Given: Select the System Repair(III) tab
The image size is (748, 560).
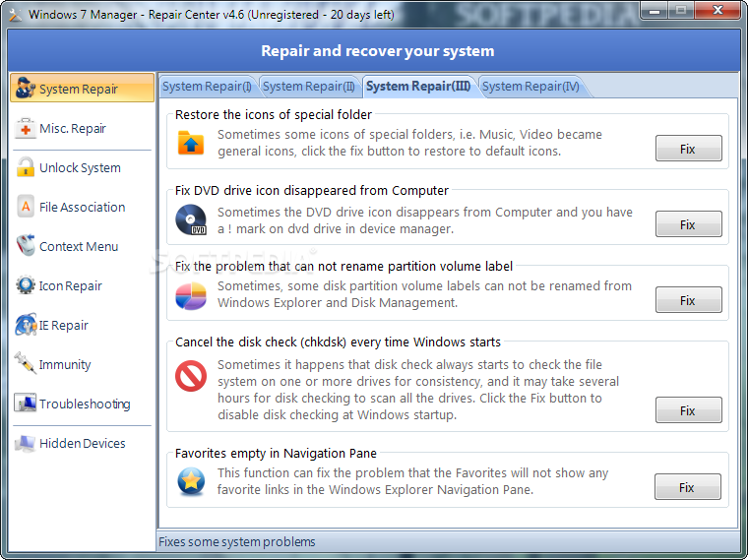Looking at the screenshot, I should [418, 87].
